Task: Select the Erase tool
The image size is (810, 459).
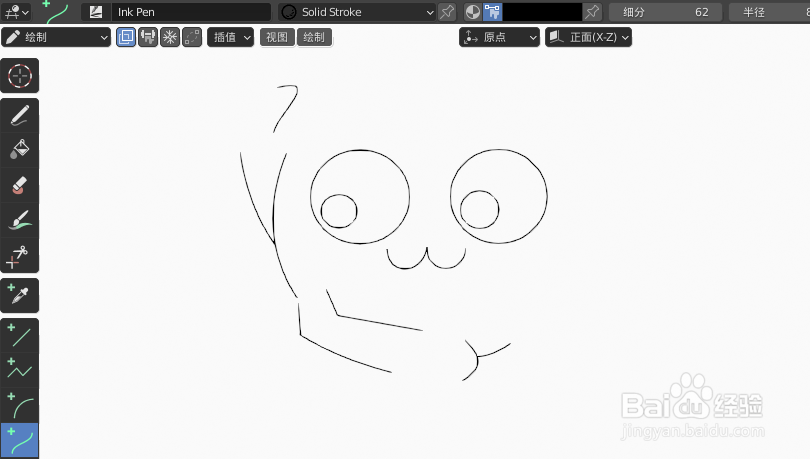Action: [x=20, y=185]
